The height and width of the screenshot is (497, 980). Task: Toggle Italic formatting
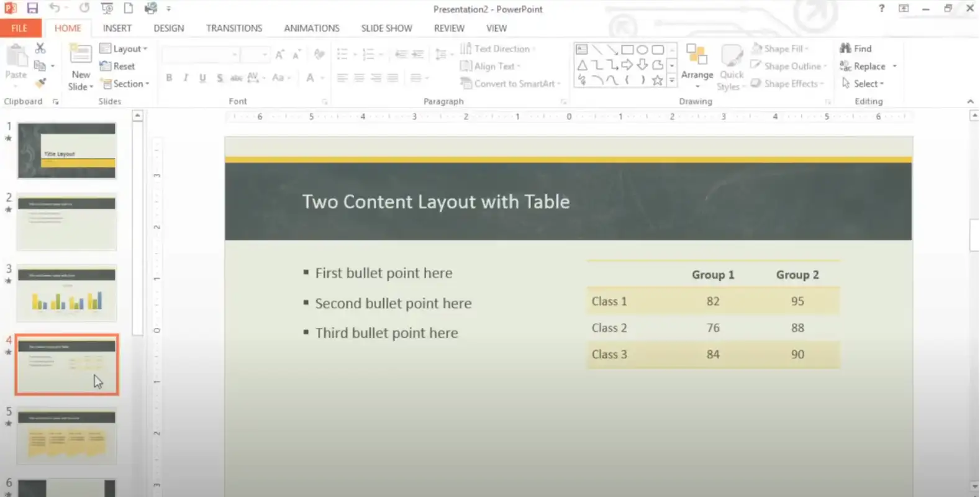tap(186, 78)
